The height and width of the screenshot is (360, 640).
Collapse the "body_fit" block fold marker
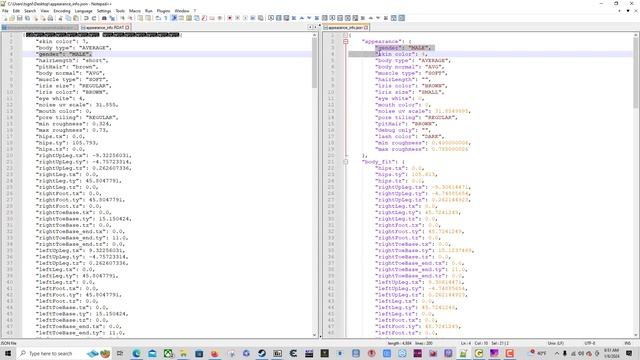click(x=346, y=162)
